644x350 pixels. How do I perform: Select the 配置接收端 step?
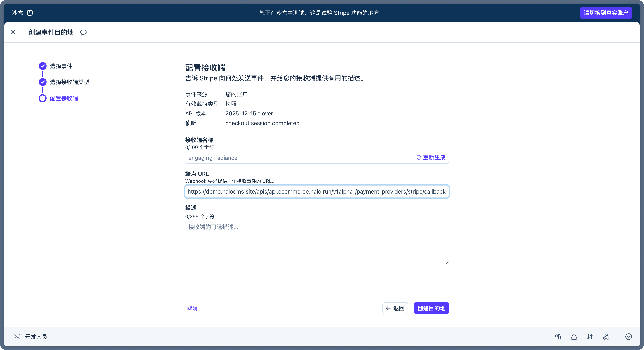click(64, 98)
